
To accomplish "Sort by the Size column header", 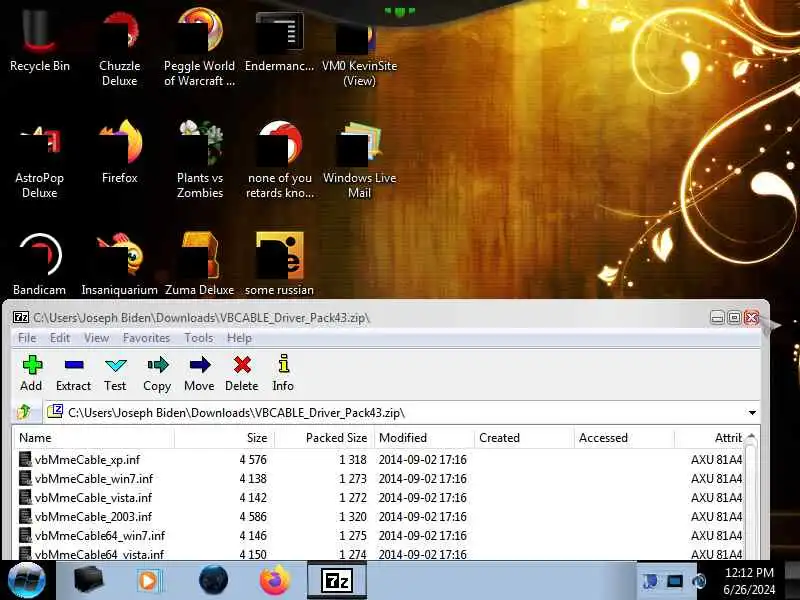I will [x=224, y=438].
